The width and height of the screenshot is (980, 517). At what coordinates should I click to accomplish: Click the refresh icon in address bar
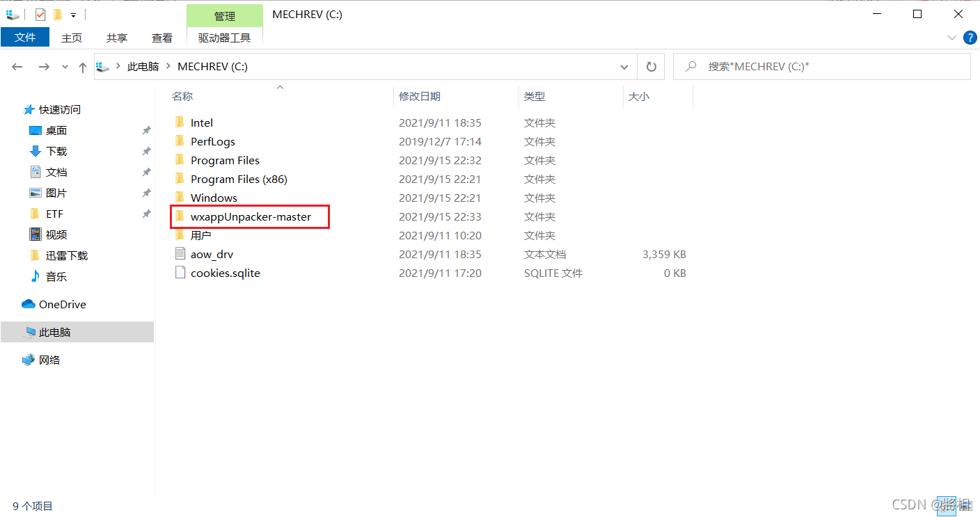[x=651, y=66]
